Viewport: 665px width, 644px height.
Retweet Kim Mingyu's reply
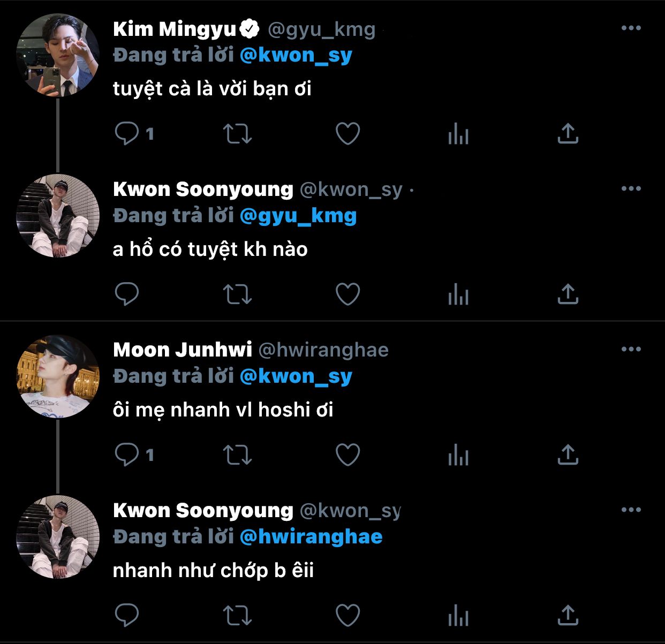point(237,133)
